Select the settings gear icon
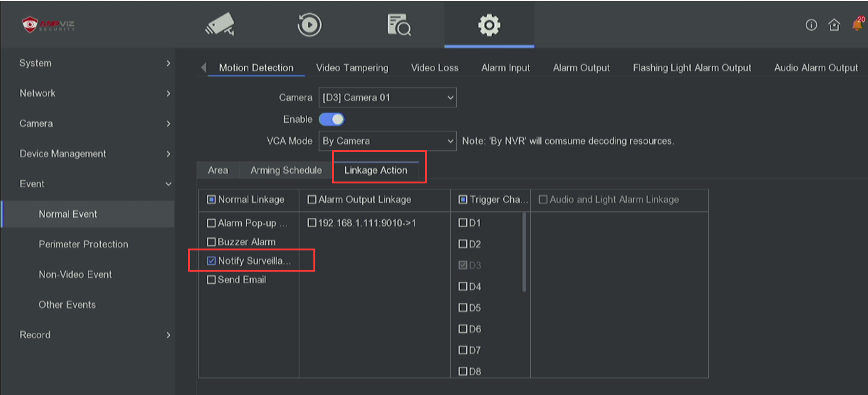 (x=489, y=24)
